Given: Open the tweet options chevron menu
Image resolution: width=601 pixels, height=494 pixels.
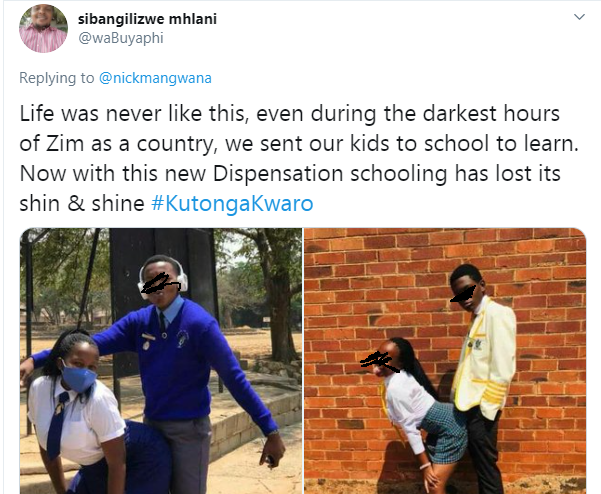Looking at the screenshot, I should click(x=579, y=17).
